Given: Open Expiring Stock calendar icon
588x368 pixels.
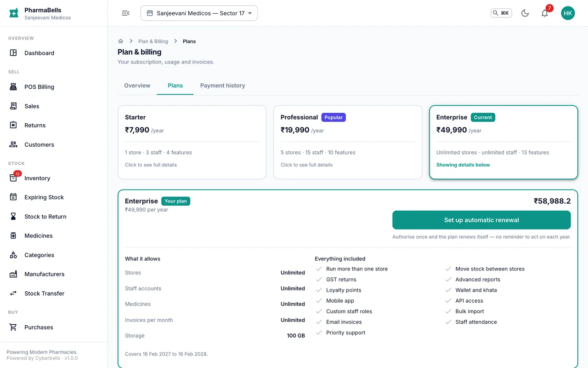Looking at the screenshot, I should pos(13,197).
